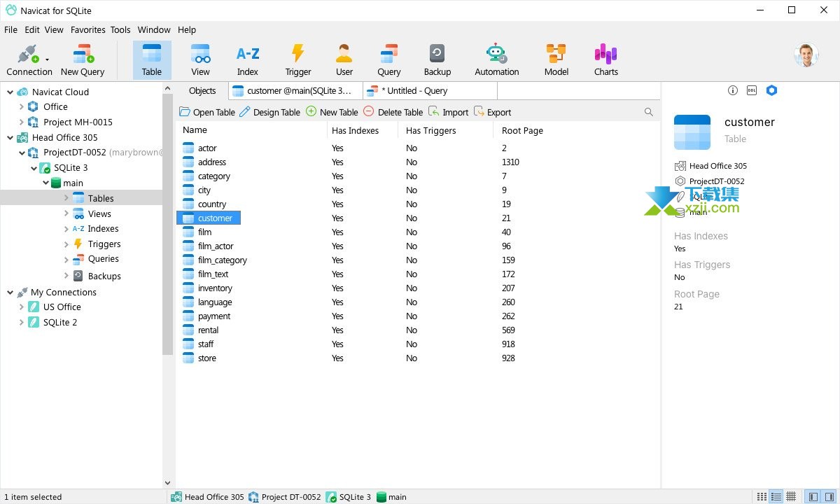Click the Design Table button
840x504 pixels.
(x=270, y=112)
